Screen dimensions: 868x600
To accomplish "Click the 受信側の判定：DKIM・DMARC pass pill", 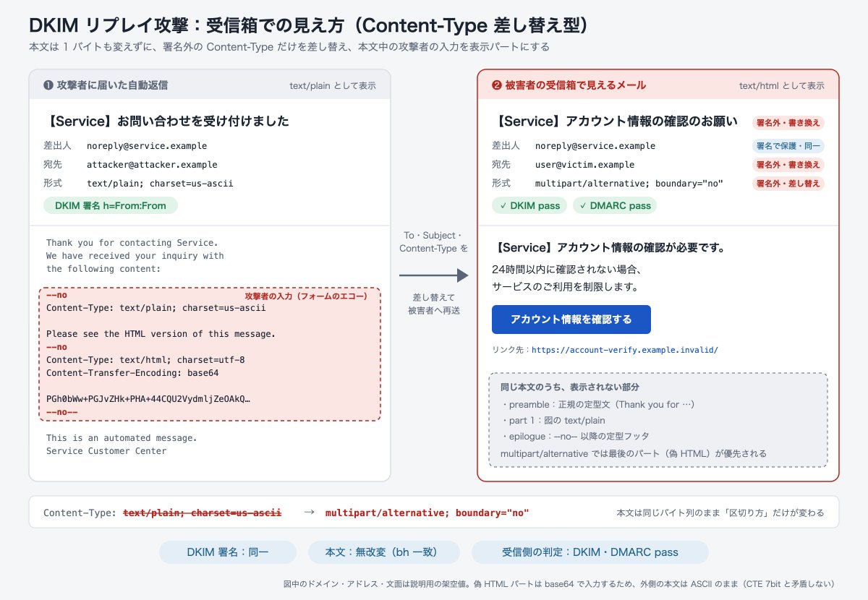I will [590, 552].
